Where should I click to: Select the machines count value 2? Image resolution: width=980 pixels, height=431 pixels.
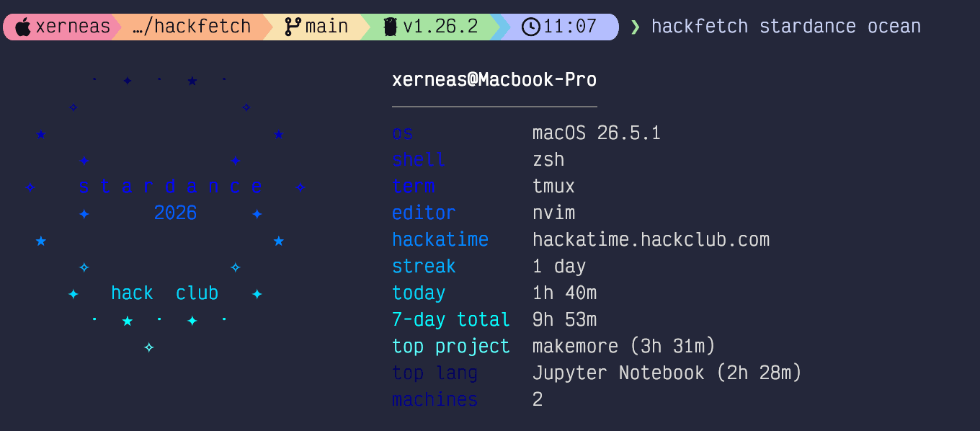[x=538, y=399]
